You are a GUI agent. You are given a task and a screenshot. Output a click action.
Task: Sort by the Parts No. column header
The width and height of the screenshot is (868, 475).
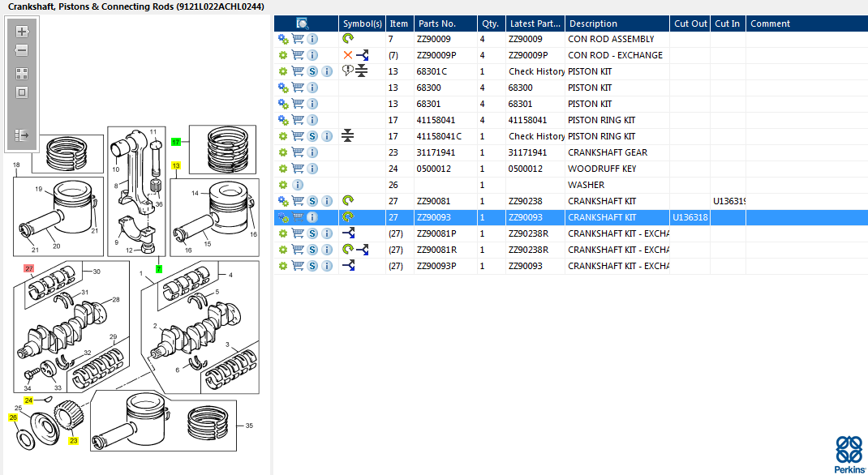(x=436, y=24)
